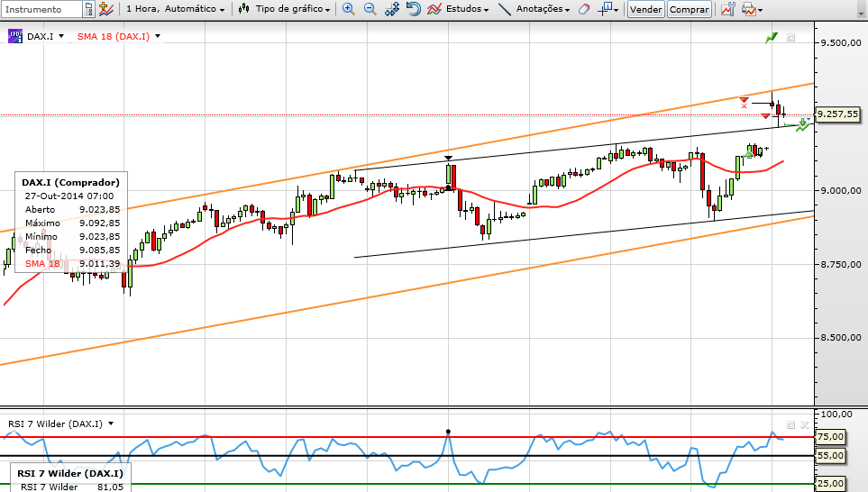Click the Estudos indicators icon
This screenshot has height=492, width=868.
point(434,9)
